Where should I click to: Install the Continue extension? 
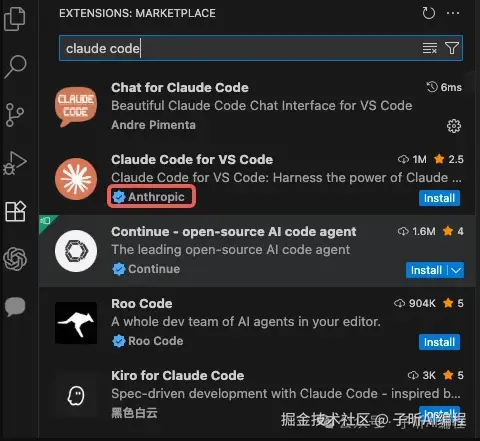pyautogui.click(x=426, y=270)
